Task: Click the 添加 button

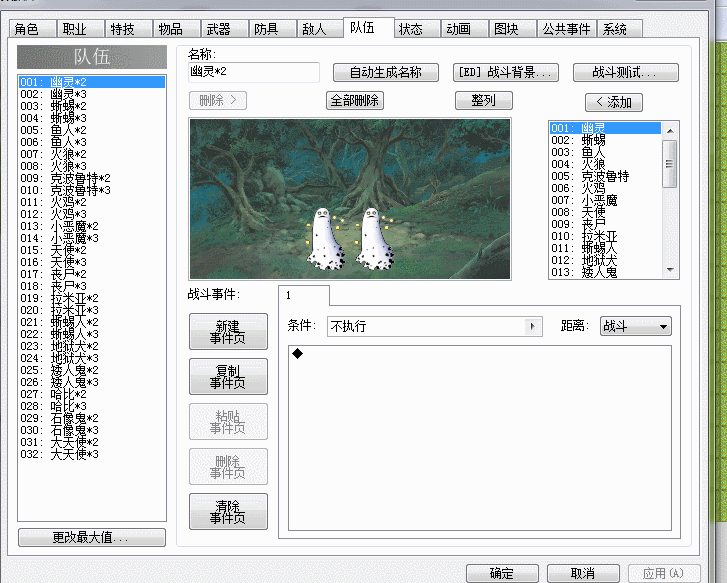Action: click(614, 102)
